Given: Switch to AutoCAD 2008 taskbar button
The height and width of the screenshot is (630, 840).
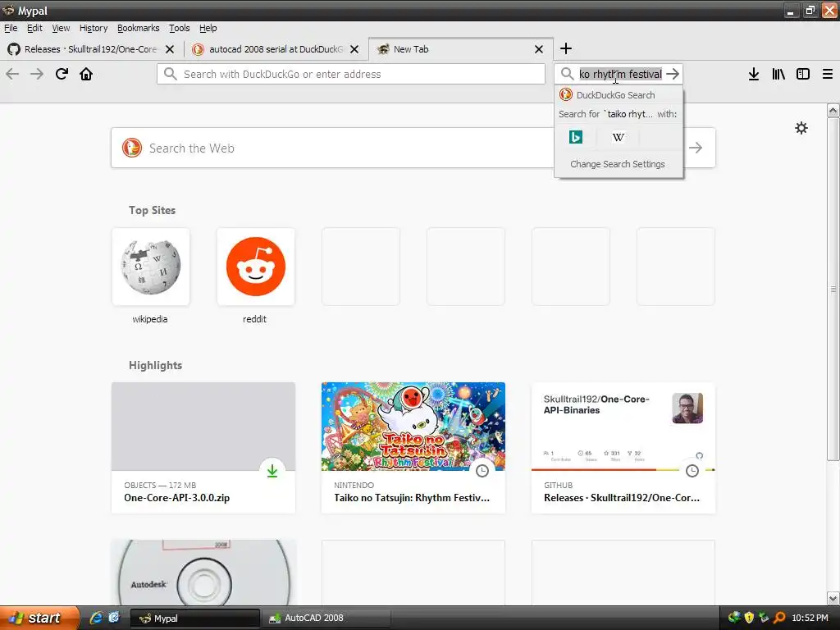Looking at the screenshot, I should [326, 618].
